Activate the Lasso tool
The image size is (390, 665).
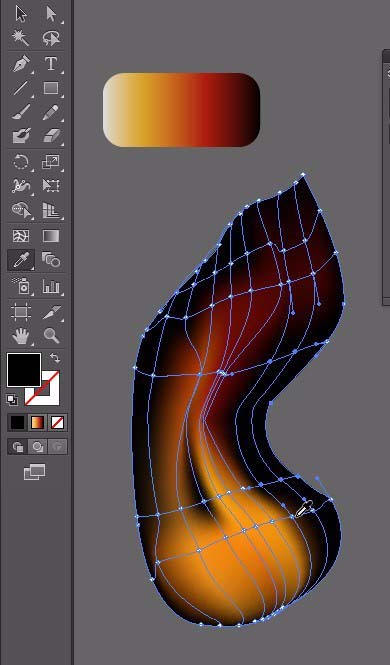pyautogui.click(x=51, y=38)
